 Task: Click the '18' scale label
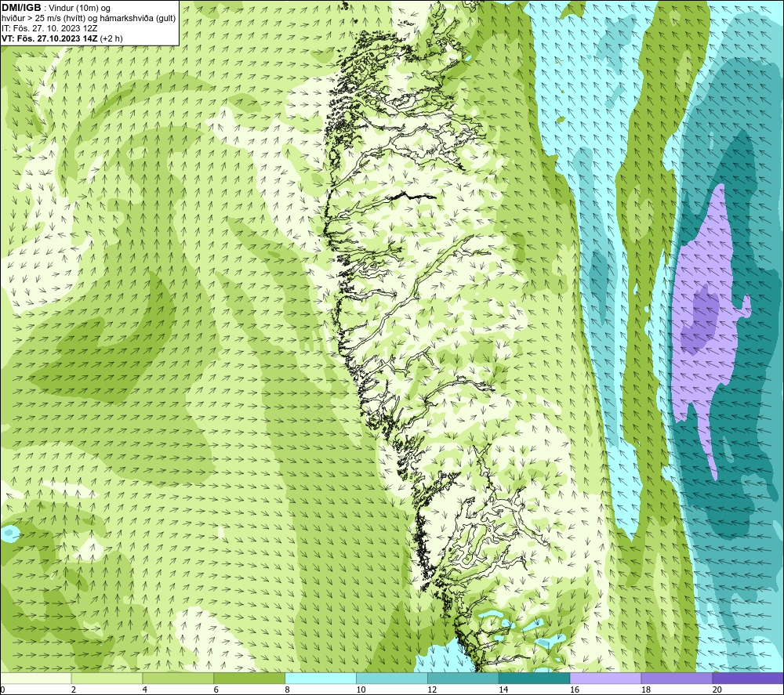[x=645, y=690]
